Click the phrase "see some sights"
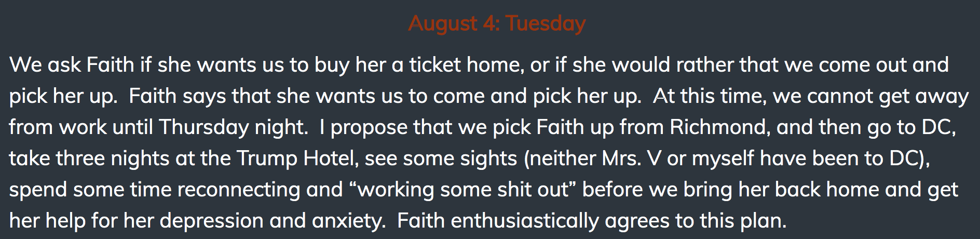The width and height of the screenshot is (980, 239). [441, 159]
